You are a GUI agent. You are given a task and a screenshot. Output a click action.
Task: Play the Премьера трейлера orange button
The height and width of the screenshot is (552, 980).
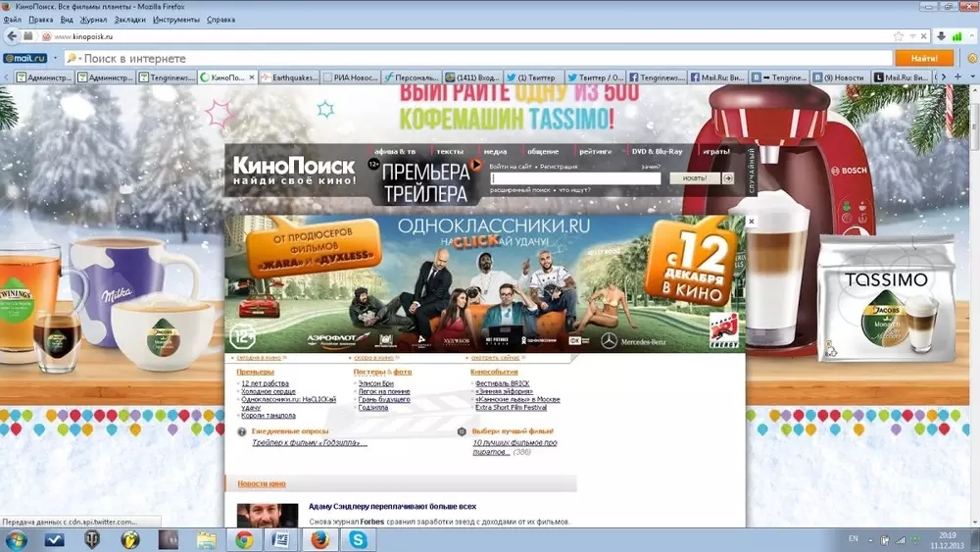[476, 165]
